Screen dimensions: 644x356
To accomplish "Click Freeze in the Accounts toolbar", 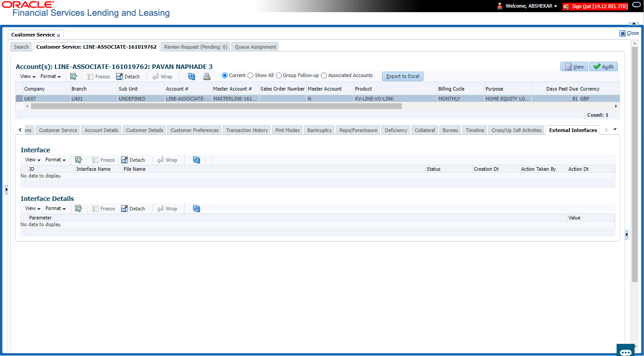I will pyautogui.click(x=98, y=77).
